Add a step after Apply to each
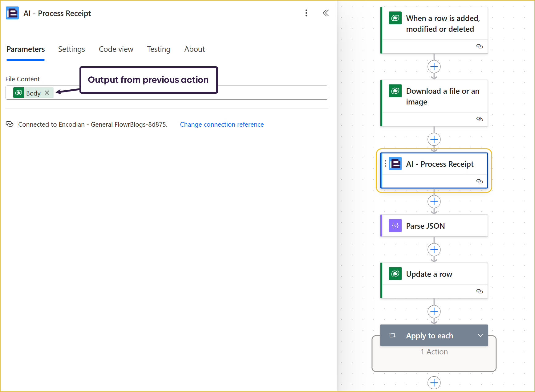 [434, 383]
